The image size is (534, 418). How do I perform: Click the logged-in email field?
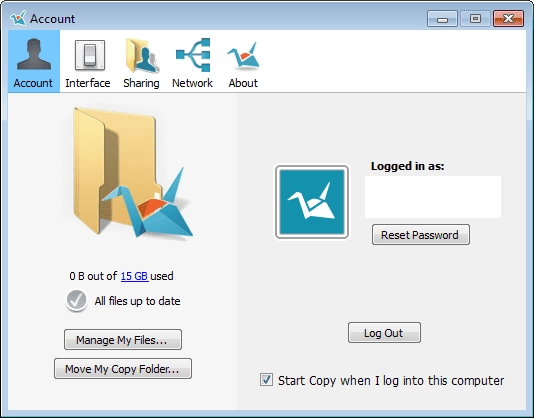point(433,197)
